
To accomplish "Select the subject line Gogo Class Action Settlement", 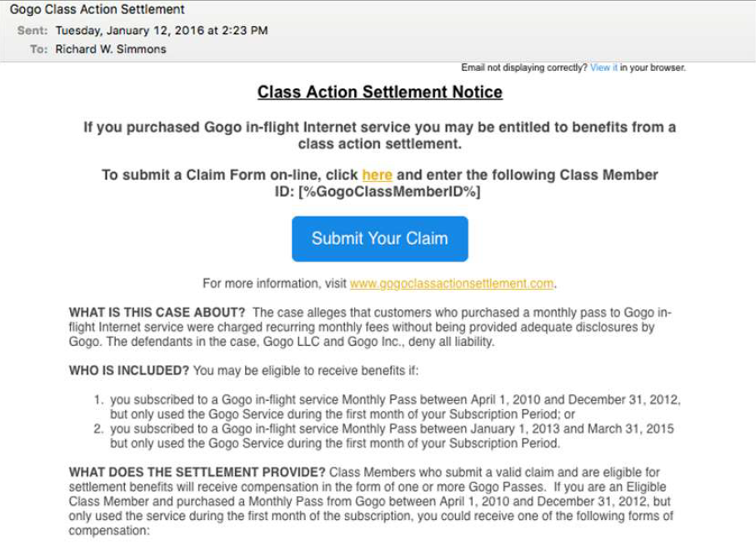I will click(97, 9).
